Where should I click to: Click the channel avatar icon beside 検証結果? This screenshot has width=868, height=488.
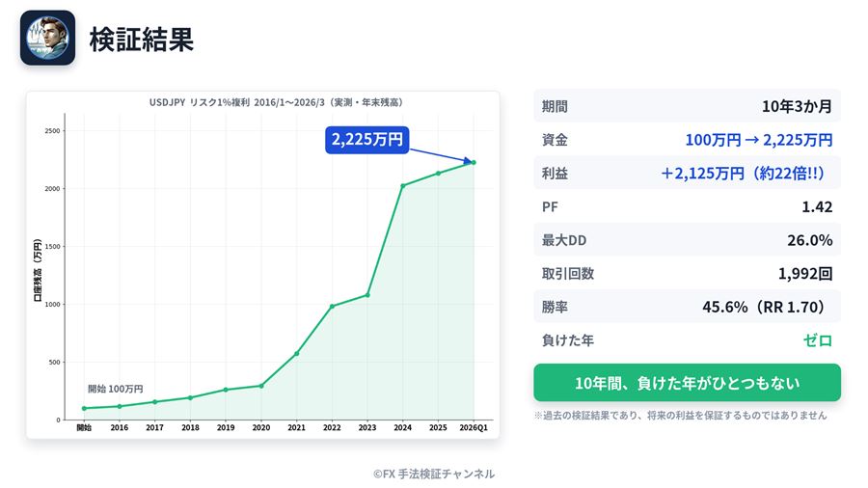click(x=47, y=38)
